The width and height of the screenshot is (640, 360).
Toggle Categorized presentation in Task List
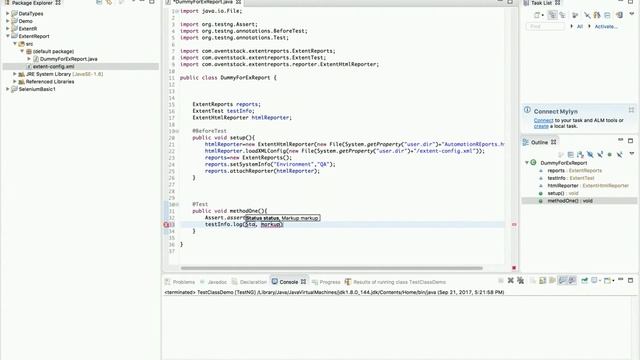tap(553, 15)
